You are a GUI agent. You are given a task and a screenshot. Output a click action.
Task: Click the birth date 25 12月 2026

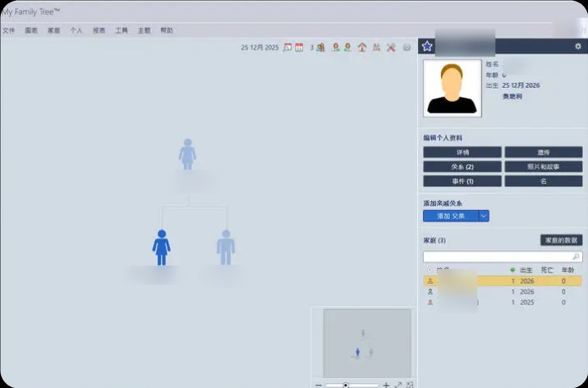(x=521, y=85)
